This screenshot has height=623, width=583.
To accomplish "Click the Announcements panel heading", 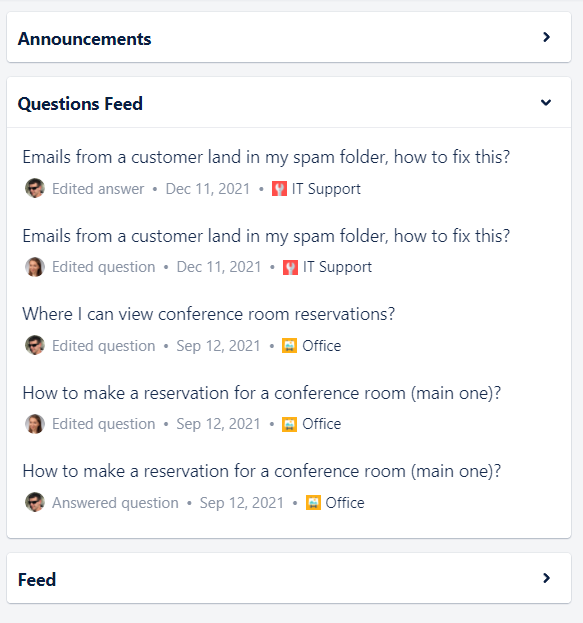I will tap(84, 39).
